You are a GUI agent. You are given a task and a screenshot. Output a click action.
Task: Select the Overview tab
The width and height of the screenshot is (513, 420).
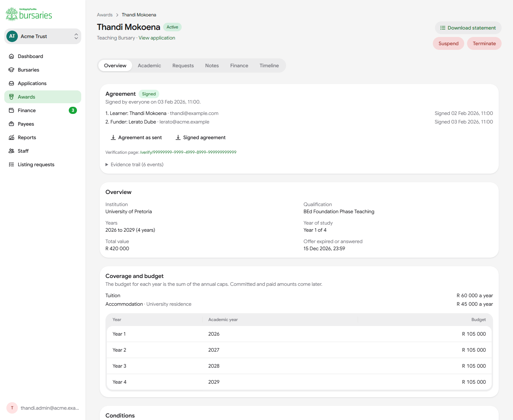[115, 65]
